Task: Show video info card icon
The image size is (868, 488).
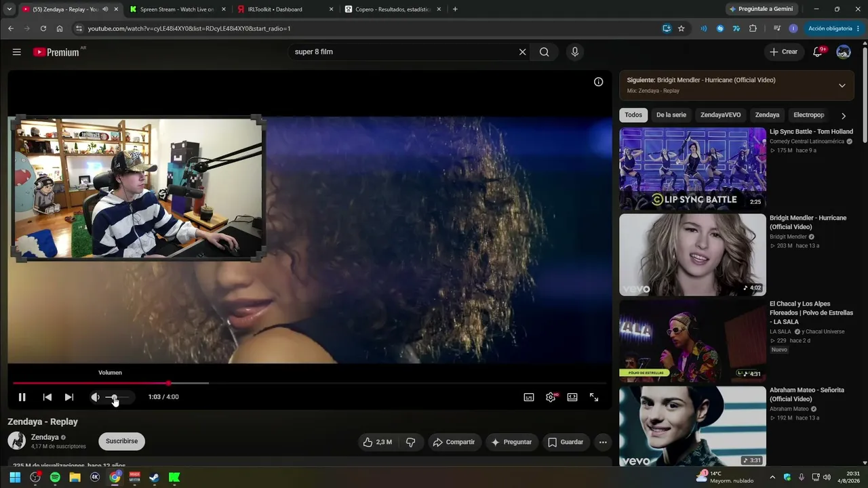Action: (598, 82)
